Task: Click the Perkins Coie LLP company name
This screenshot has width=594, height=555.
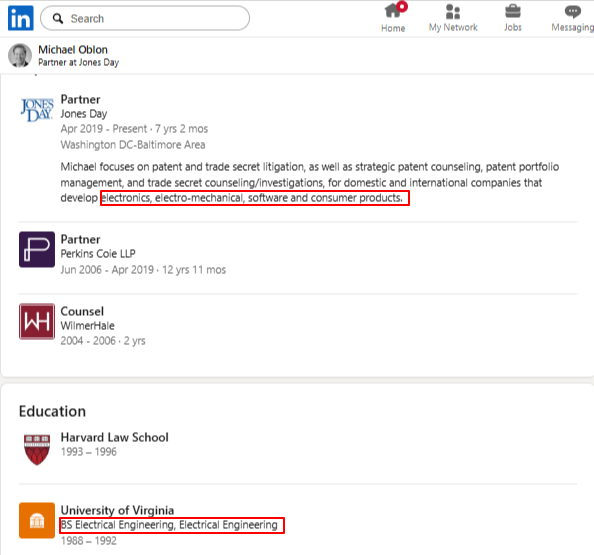Action: (98, 253)
